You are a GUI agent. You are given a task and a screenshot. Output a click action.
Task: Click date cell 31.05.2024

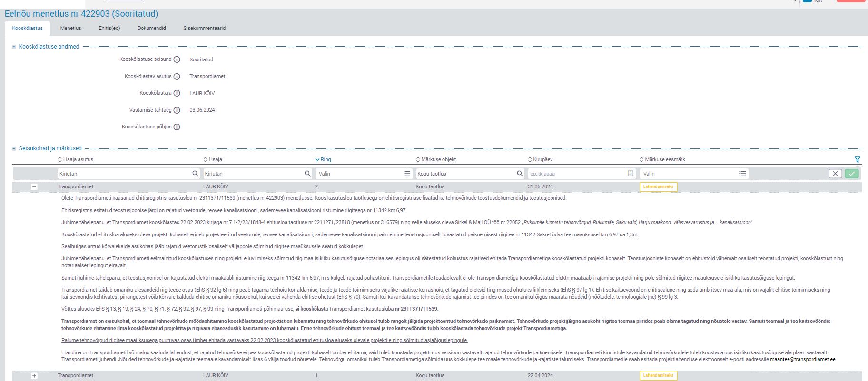click(x=540, y=187)
